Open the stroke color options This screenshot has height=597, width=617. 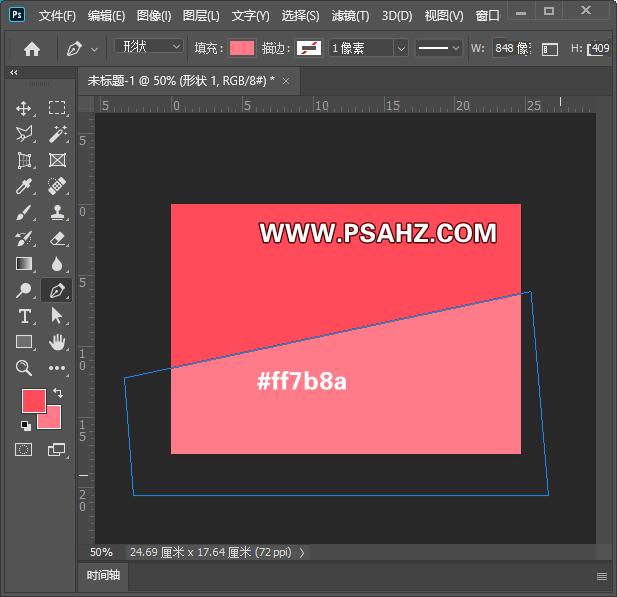tap(308, 48)
